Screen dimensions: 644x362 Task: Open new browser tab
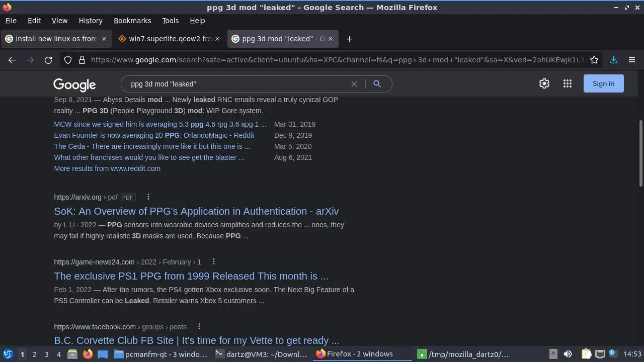pos(349,39)
